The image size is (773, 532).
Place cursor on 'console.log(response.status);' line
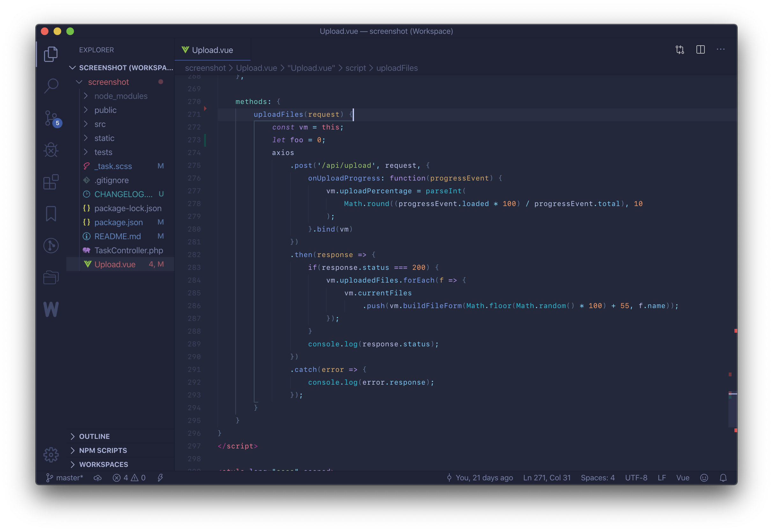pos(373,344)
